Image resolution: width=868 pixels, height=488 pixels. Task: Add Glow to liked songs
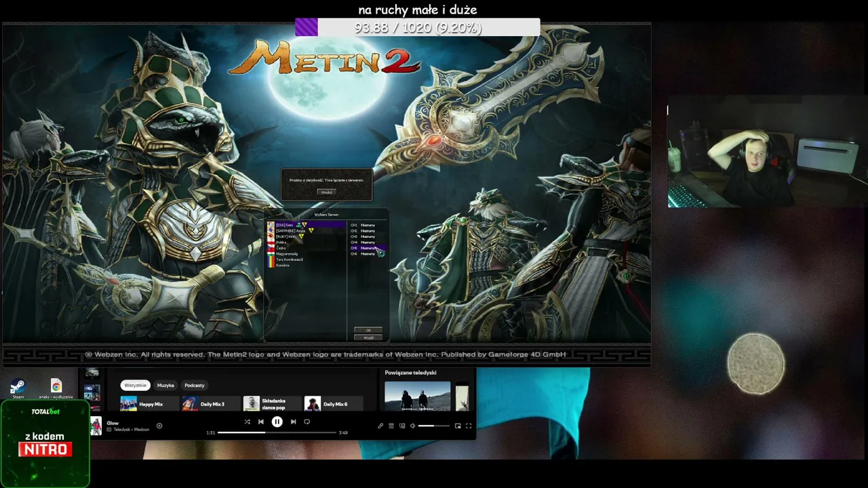click(159, 426)
